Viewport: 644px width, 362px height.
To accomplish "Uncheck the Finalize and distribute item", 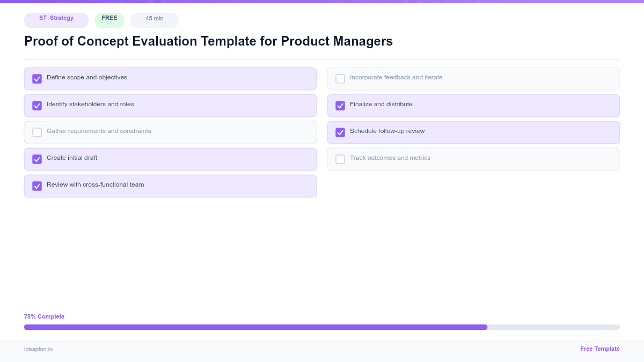I will 340,105.
